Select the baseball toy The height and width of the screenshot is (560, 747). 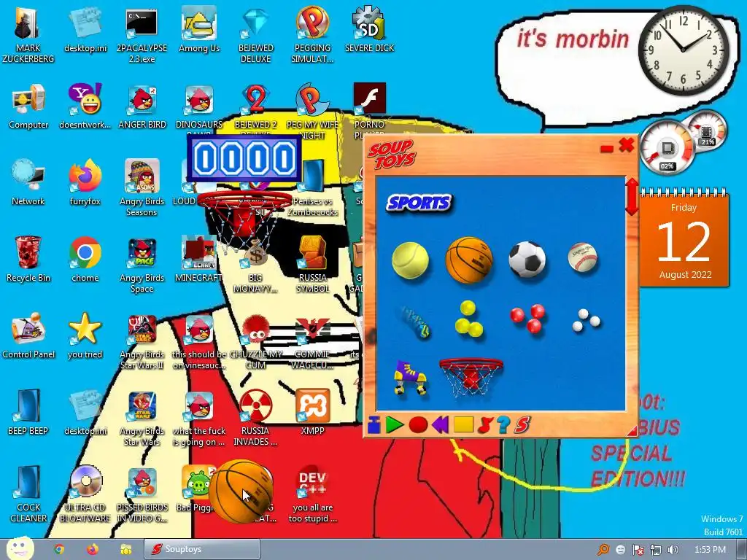[x=583, y=257]
